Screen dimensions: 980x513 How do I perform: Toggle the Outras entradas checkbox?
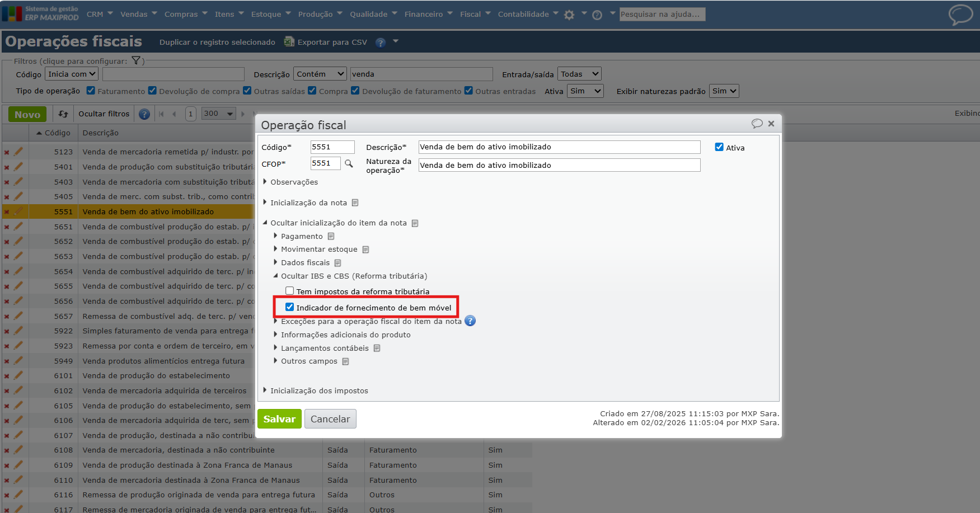[x=468, y=91]
